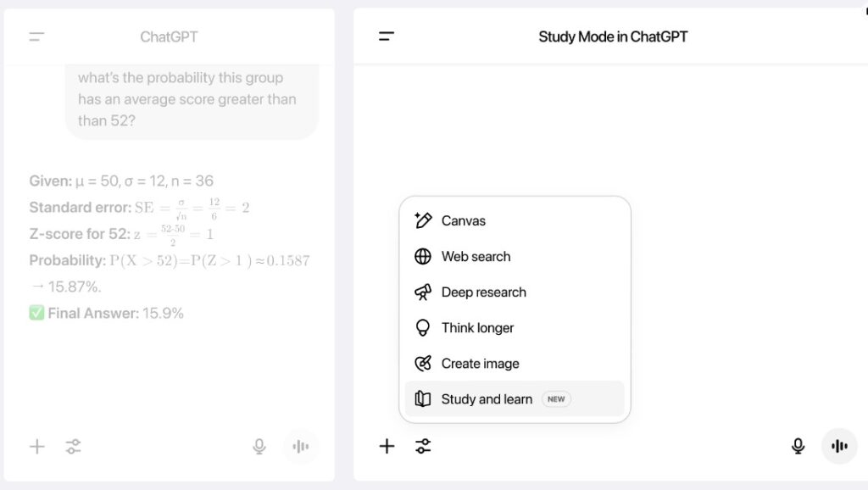Select Study and learn option
The height and width of the screenshot is (490, 868).
point(486,398)
